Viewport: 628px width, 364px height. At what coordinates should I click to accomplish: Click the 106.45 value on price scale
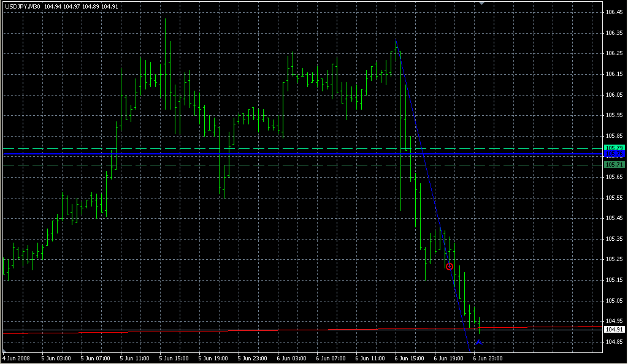coord(614,12)
